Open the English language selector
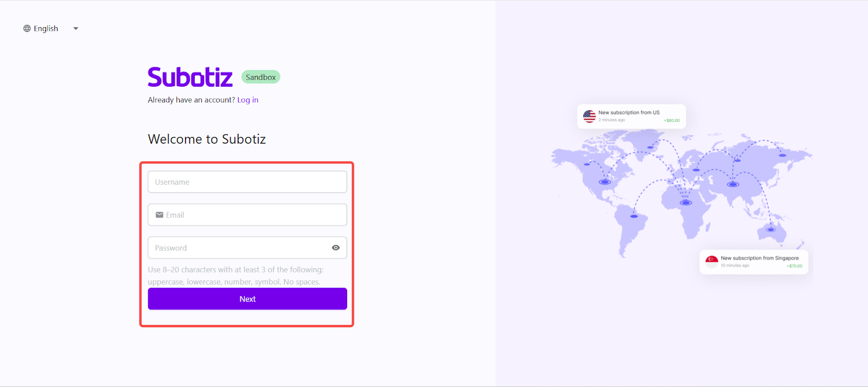Screen dimensions: 868x387 [46, 29]
